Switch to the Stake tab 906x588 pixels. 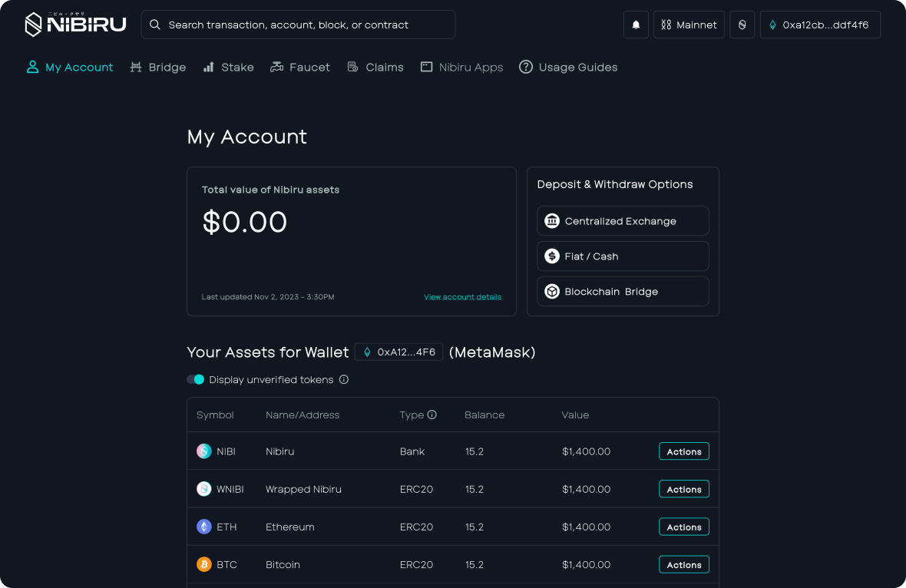click(228, 67)
